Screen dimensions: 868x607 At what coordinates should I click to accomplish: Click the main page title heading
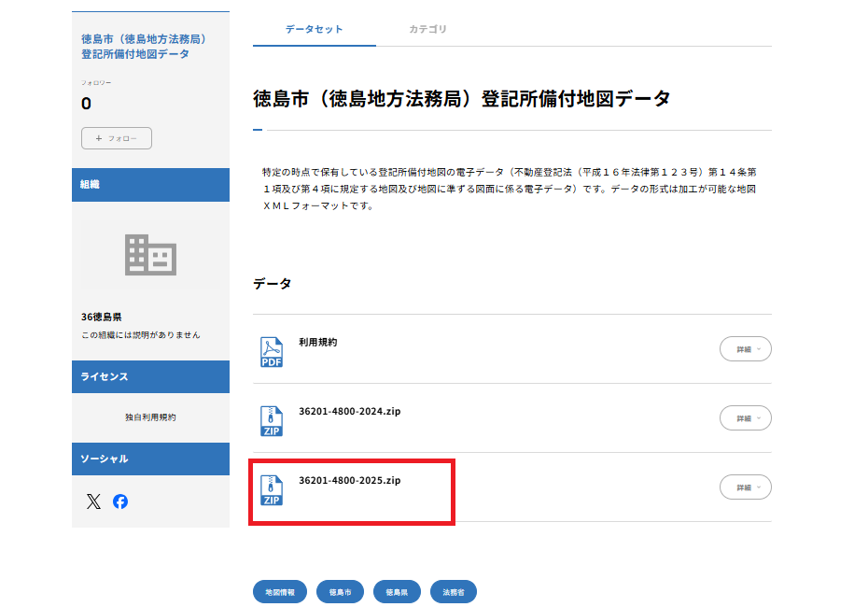point(462,99)
